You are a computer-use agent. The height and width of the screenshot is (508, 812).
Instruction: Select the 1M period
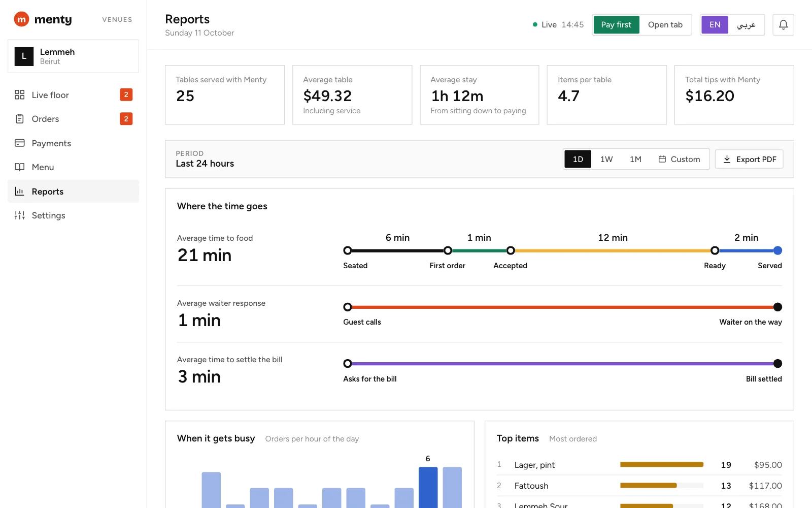point(635,159)
